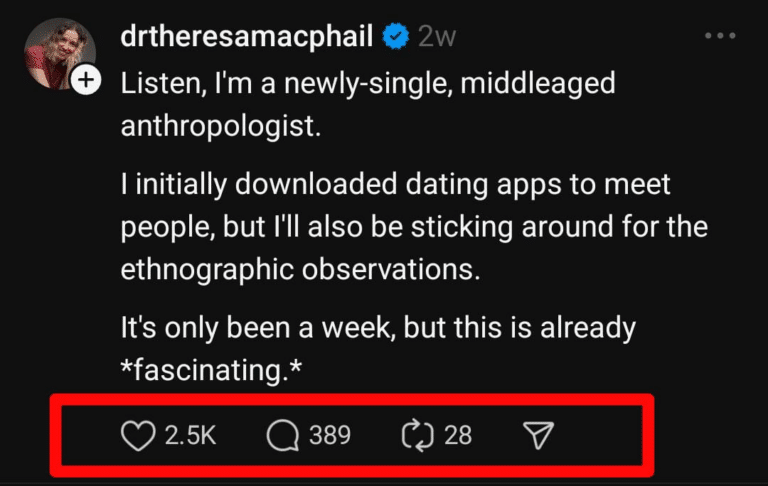
Task: Follow the author using the plus badge
Action: tap(87, 81)
